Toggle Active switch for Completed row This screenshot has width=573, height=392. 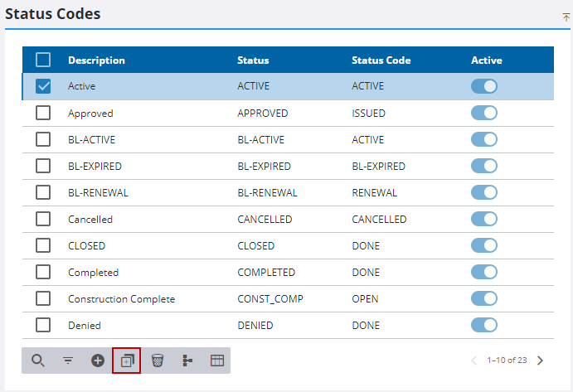(x=484, y=272)
